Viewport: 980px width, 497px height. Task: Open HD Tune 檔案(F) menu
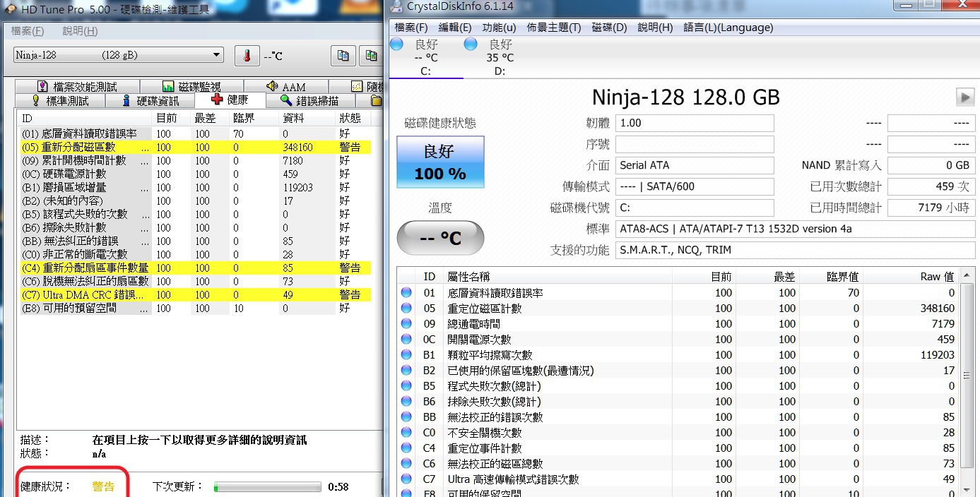click(x=28, y=31)
